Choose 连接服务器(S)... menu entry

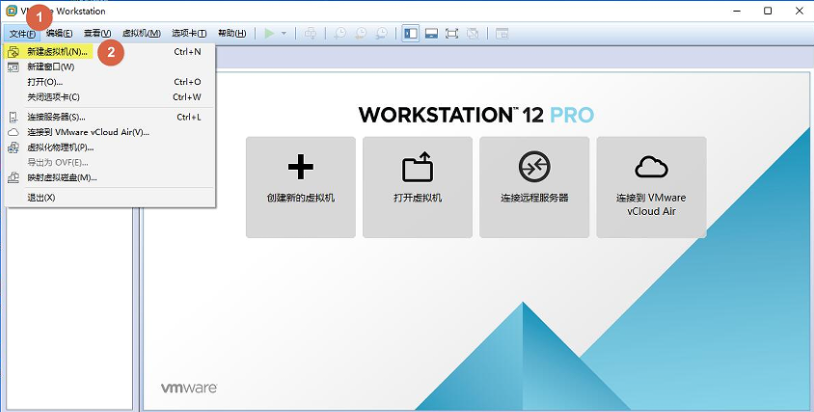[110, 117]
